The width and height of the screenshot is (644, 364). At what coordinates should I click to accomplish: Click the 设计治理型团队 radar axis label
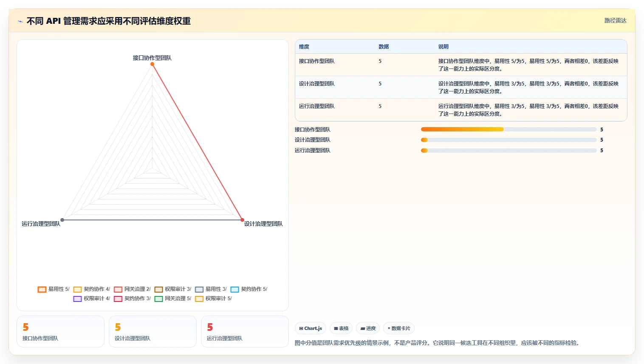click(x=263, y=224)
